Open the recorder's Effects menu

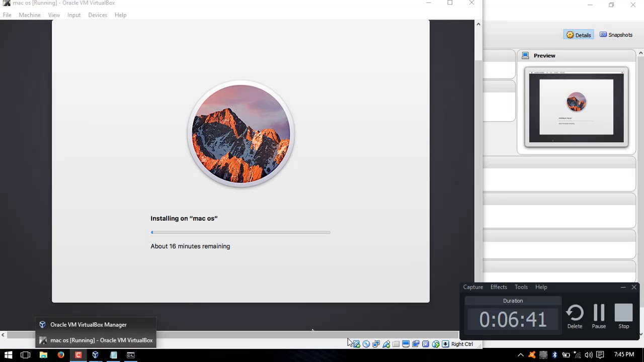[499, 287]
